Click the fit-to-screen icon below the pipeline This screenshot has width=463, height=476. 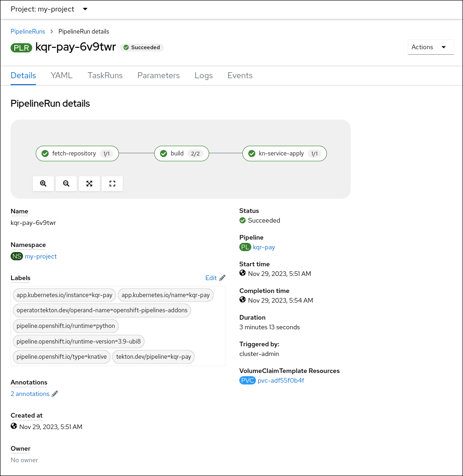coord(89,184)
